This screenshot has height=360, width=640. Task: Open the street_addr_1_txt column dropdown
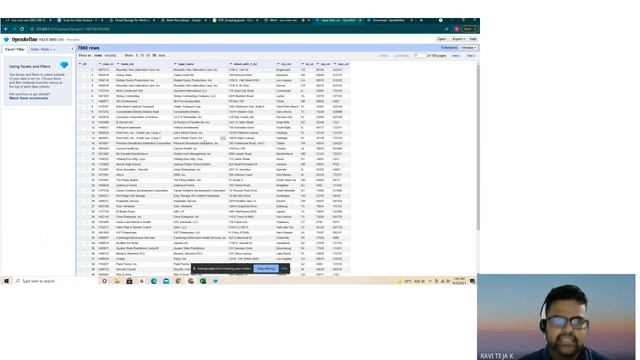[x=231, y=64]
